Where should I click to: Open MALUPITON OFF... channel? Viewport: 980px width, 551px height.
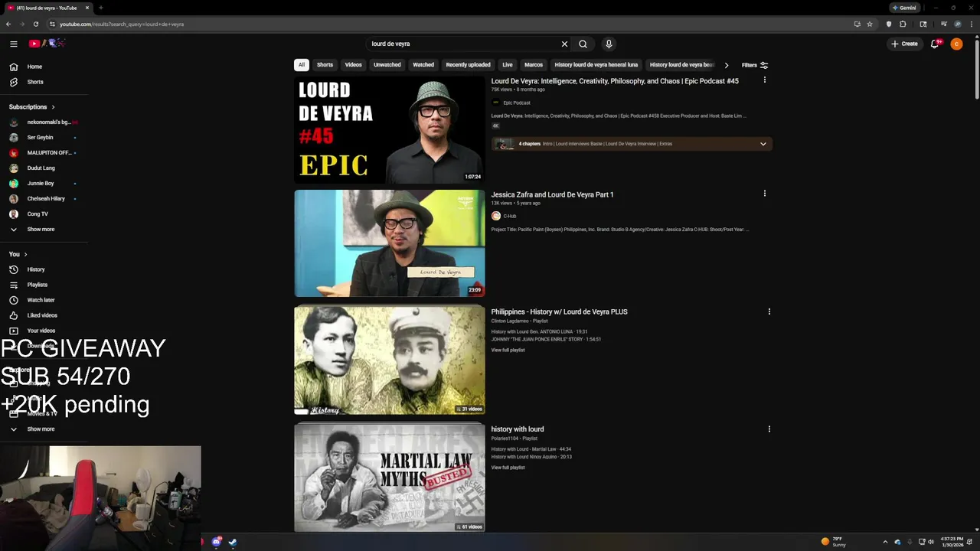pyautogui.click(x=44, y=153)
